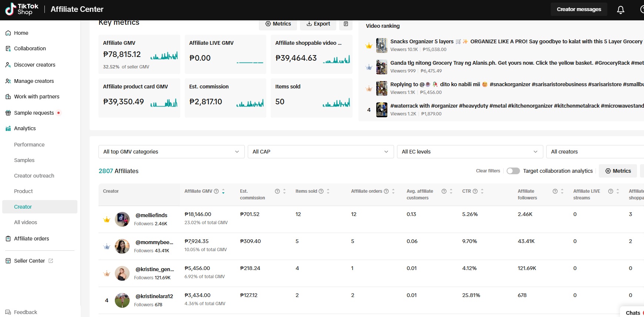Click the TikTok Shop logo
The height and width of the screenshot is (317, 644).
(22, 9)
